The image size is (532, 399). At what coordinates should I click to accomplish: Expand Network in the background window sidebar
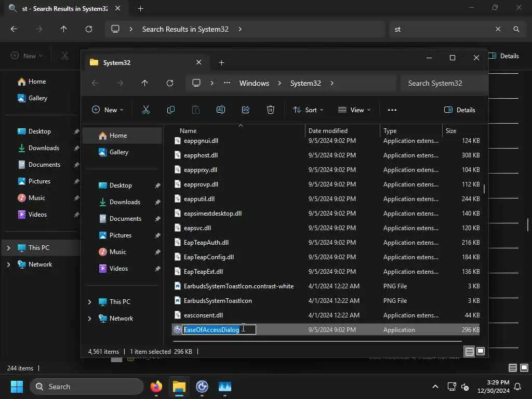(9, 264)
